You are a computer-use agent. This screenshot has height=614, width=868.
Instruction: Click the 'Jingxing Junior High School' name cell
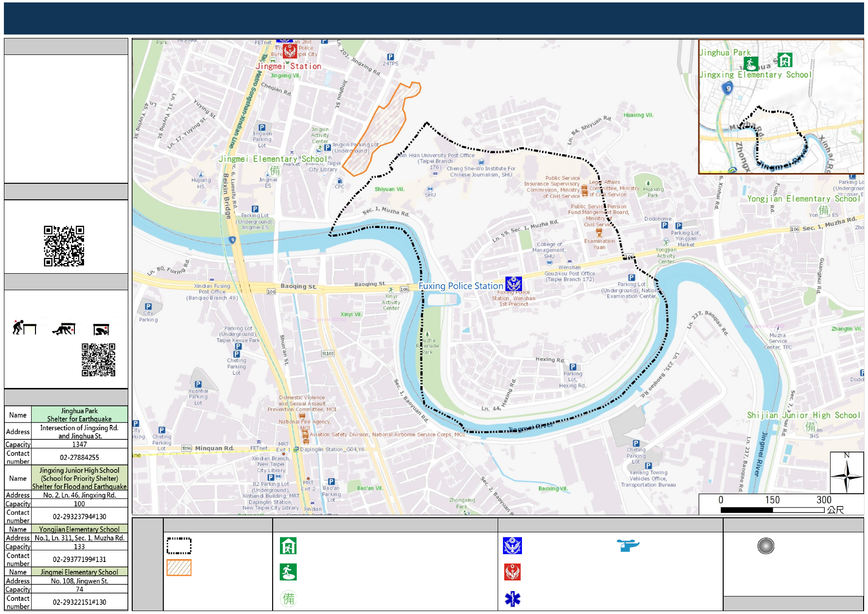pyautogui.click(x=79, y=478)
